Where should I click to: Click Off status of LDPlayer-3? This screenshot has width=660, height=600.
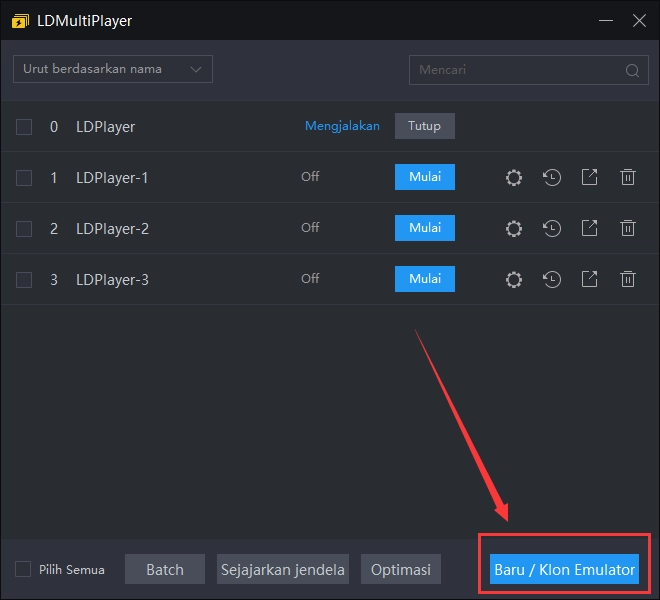tap(310, 278)
